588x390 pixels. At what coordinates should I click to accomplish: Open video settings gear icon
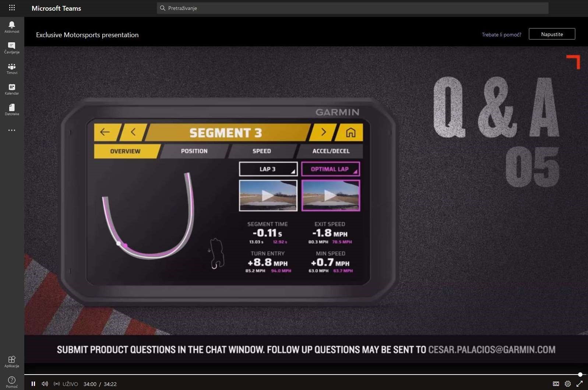point(568,384)
